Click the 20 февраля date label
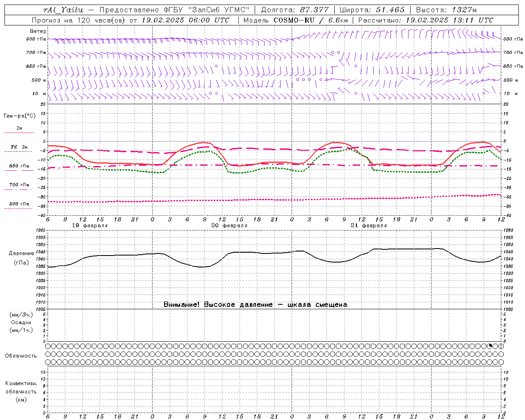 coord(229,226)
